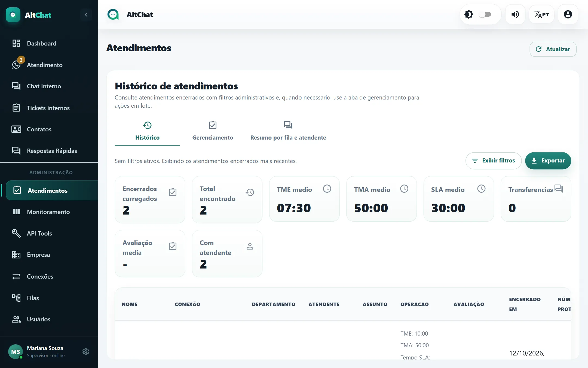Click the Exportar button
This screenshot has width=588, height=368.
548,161
